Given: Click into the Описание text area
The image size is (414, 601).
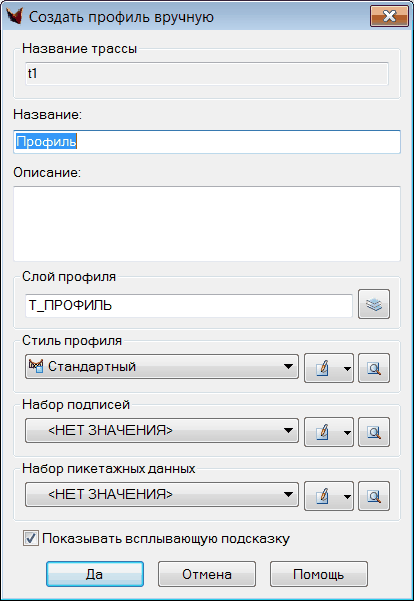Looking at the screenshot, I should click(207, 224).
